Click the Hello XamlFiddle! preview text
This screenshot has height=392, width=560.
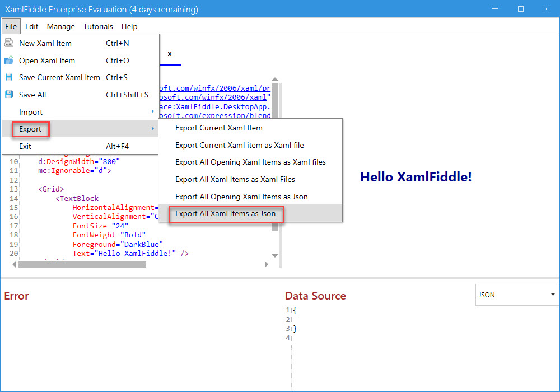coord(416,177)
